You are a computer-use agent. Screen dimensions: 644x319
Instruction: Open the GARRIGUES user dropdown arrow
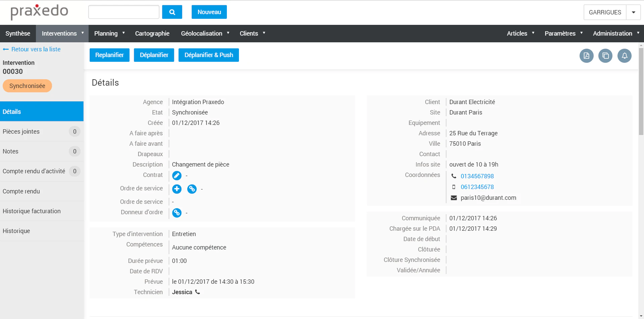coord(634,12)
